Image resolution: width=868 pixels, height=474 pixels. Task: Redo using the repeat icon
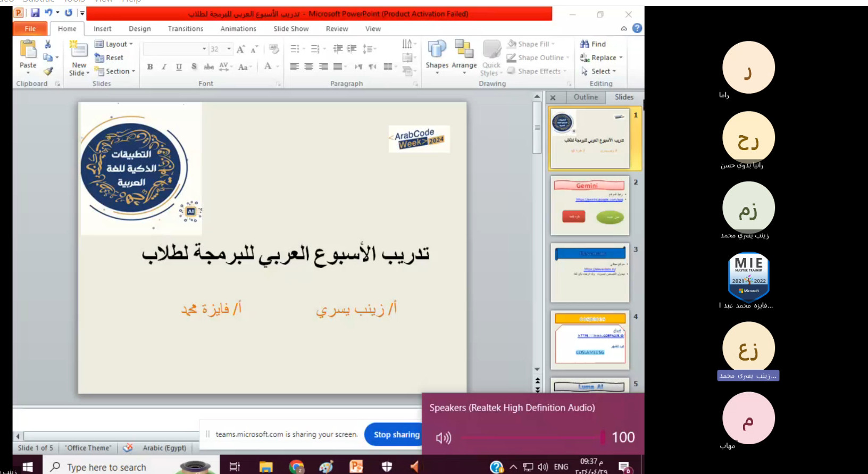coord(69,13)
